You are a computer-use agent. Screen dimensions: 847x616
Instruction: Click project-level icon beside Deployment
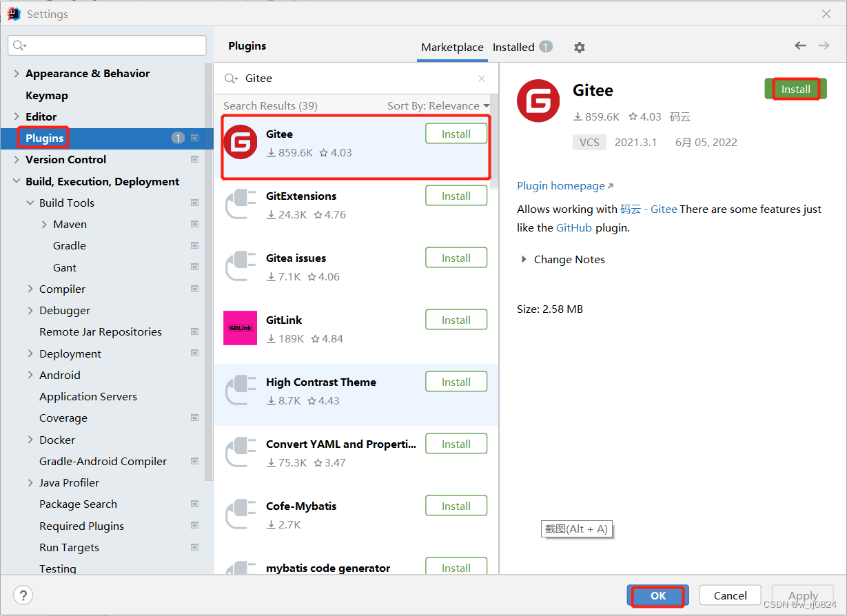tap(195, 353)
